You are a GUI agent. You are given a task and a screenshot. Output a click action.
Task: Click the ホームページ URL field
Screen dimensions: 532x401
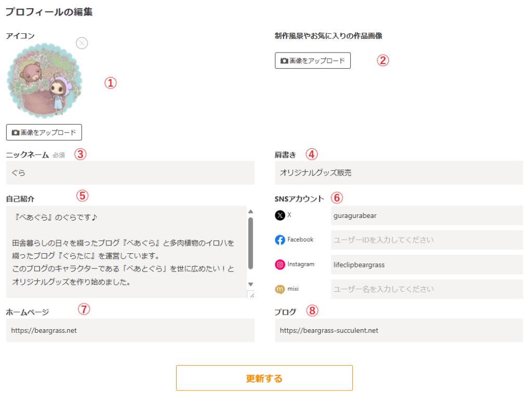tap(130, 330)
